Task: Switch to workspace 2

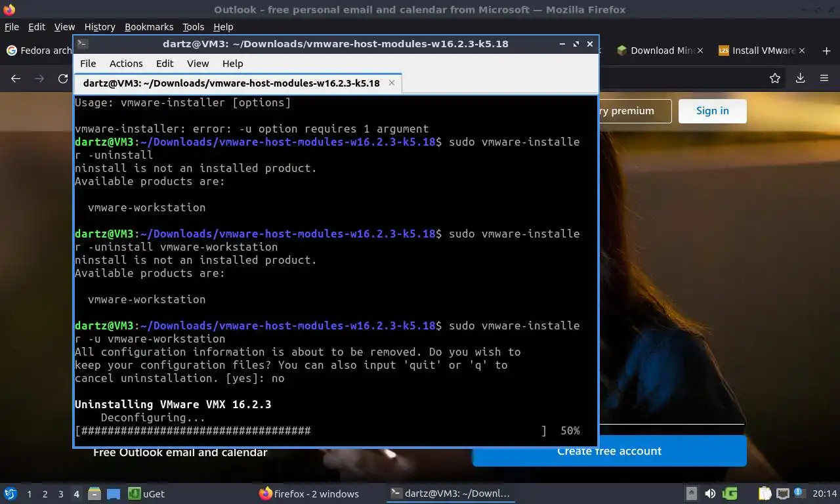Action: coord(45,493)
